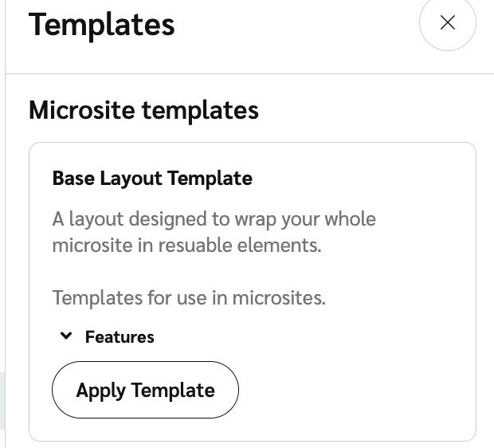This screenshot has height=448, width=494.
Task: Click the 'Templates for use in microsites' text
Action: click(189, 298)
